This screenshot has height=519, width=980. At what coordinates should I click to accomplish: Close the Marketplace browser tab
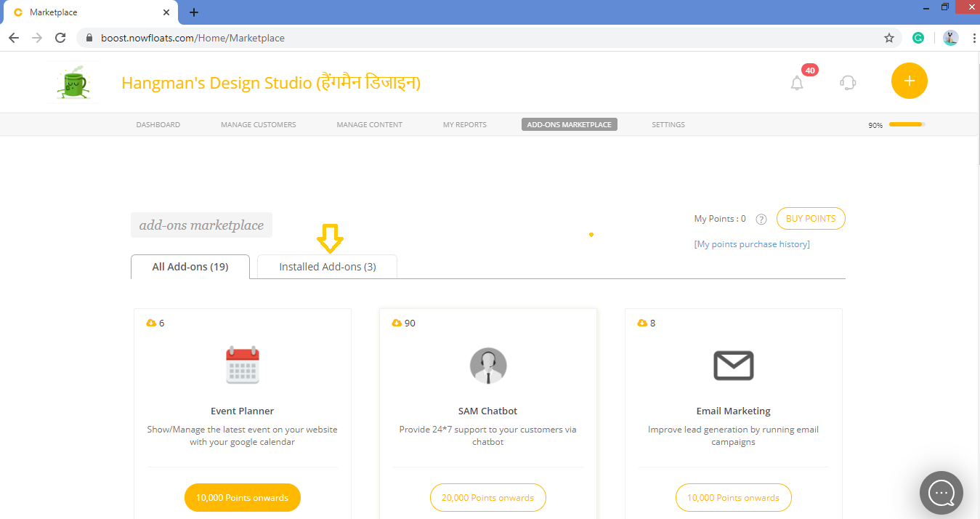tap(166, 12)
